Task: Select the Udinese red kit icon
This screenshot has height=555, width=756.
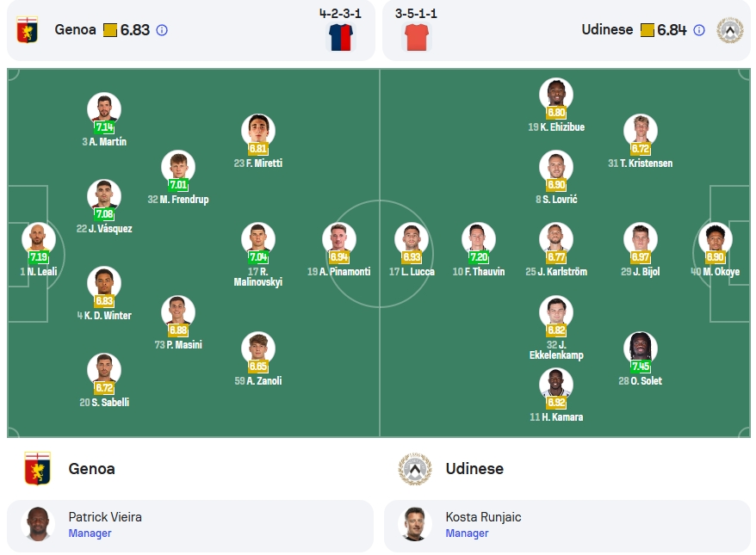Action: coord(417,37)
